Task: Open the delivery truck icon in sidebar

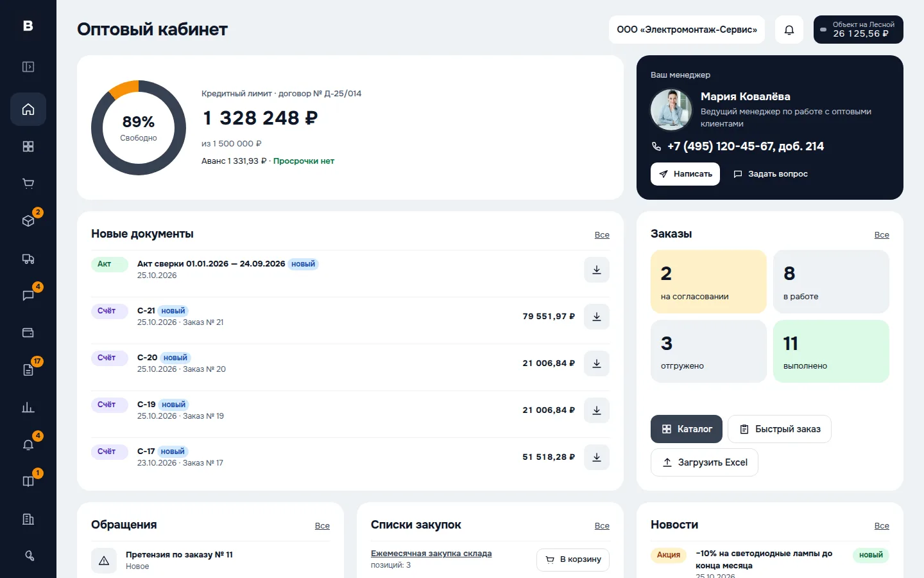Action: pyautogui.click(x=28, y=258)
